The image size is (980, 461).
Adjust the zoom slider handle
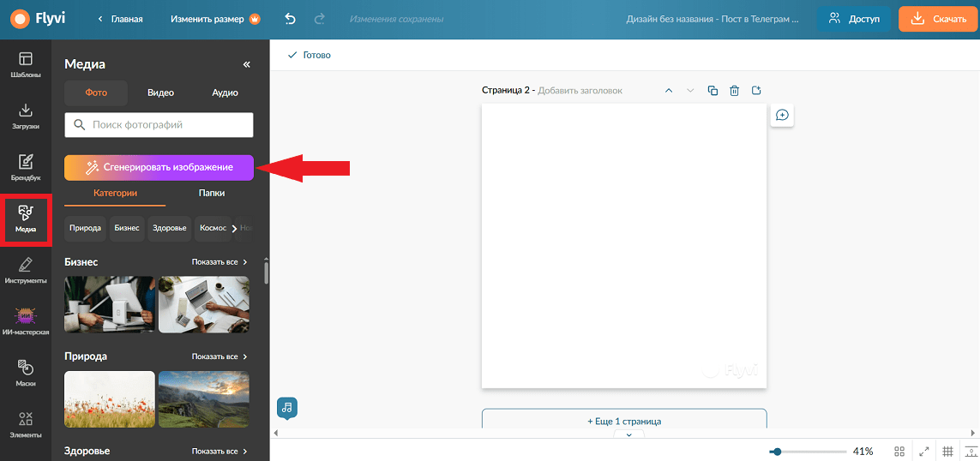(776, 451)
